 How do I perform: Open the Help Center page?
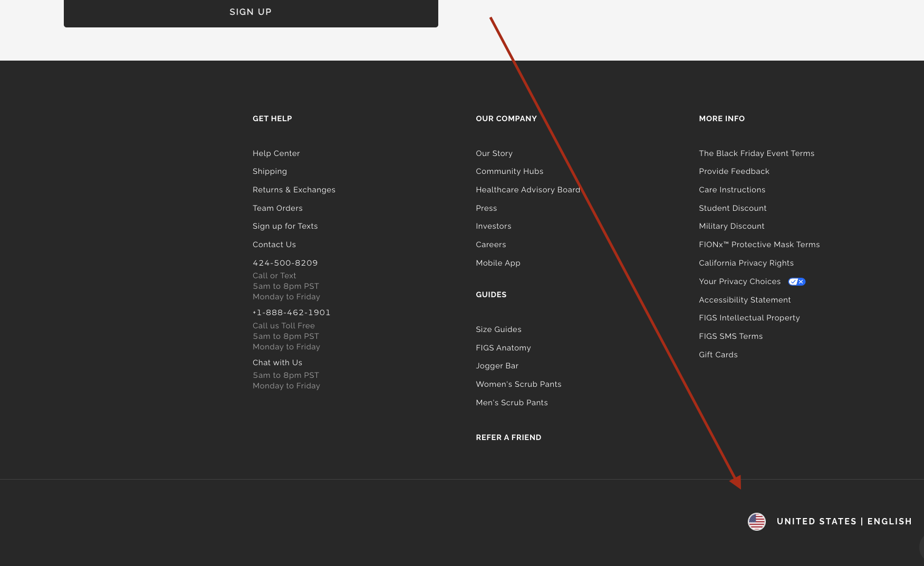[x=276, y=153]
